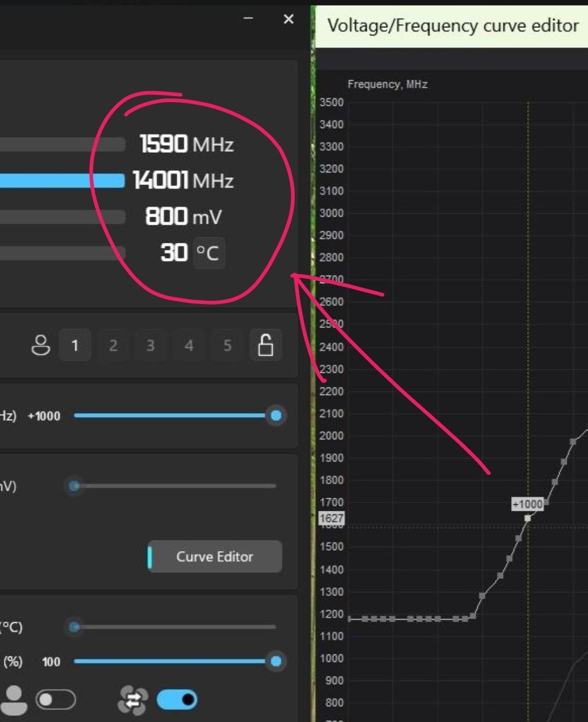Viewport: 588px width, 722px height.
Task: Click the +1000 clock slider handle
Action: 276,416
